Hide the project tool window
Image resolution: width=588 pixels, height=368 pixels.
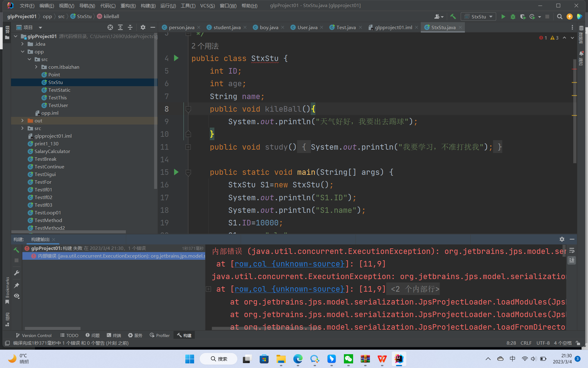click(153, 27)
